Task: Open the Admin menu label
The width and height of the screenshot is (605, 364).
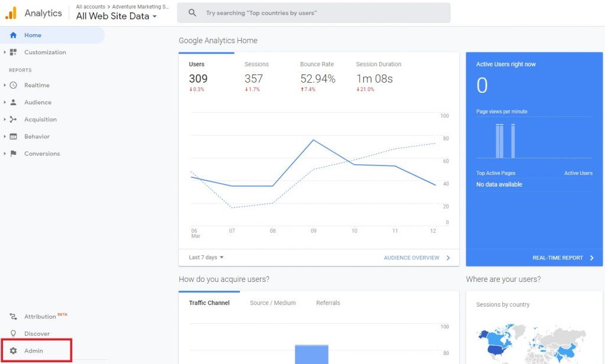Action: pos(34,351)
